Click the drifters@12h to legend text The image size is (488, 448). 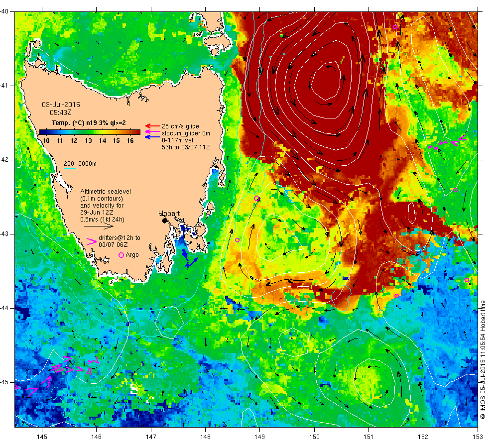tap(120, 238)
